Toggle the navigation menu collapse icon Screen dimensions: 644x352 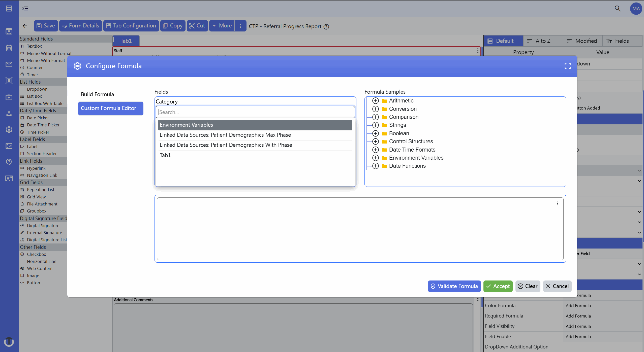click(x=25, y=9)
